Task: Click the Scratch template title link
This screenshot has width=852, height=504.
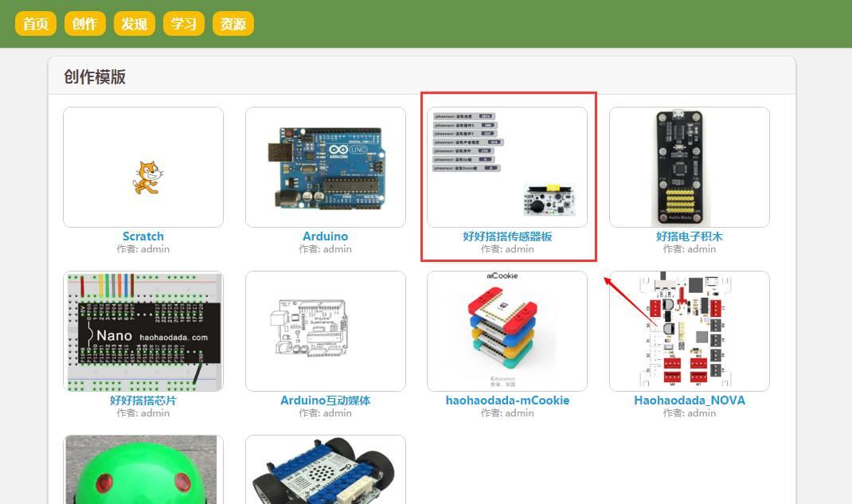Action: click(x=143, y=236)
